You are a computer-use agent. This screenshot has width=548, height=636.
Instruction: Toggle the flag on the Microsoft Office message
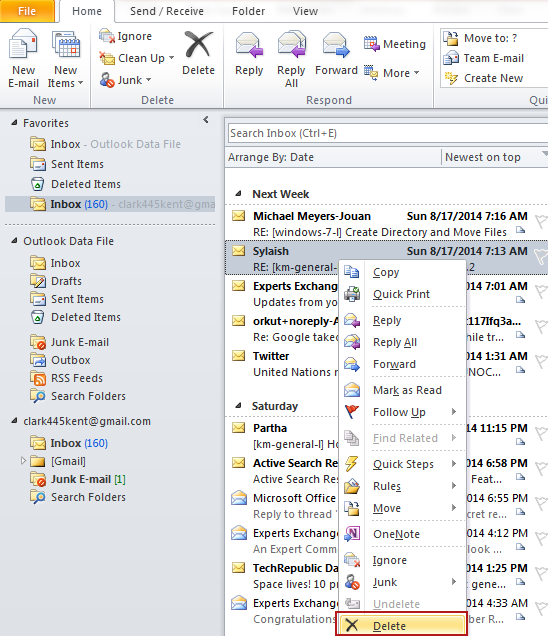541,503
